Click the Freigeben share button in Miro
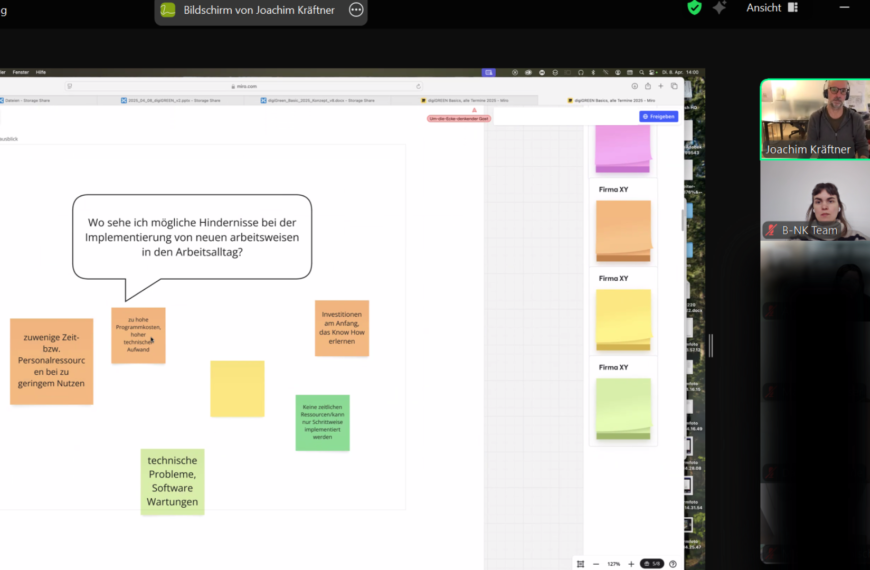Viewport: 870px width, 570px height. pos(659,117)
